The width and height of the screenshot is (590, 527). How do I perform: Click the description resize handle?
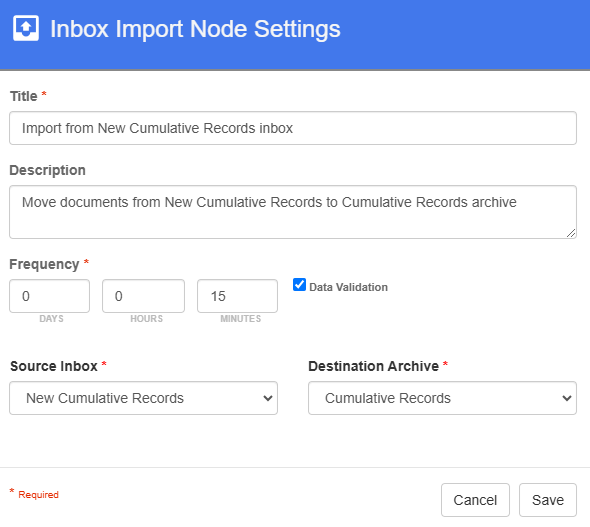click(571, 233)
